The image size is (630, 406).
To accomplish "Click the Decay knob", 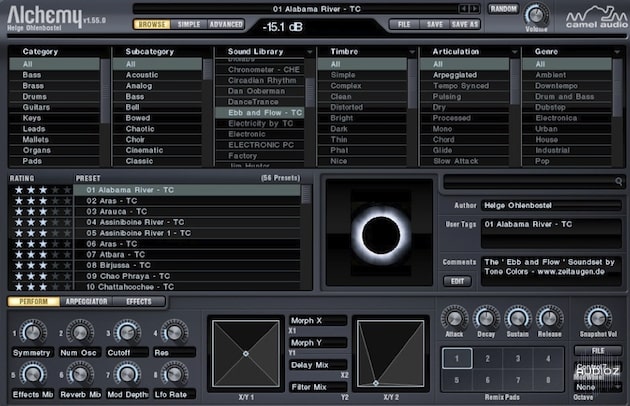I will click(486, 318).
